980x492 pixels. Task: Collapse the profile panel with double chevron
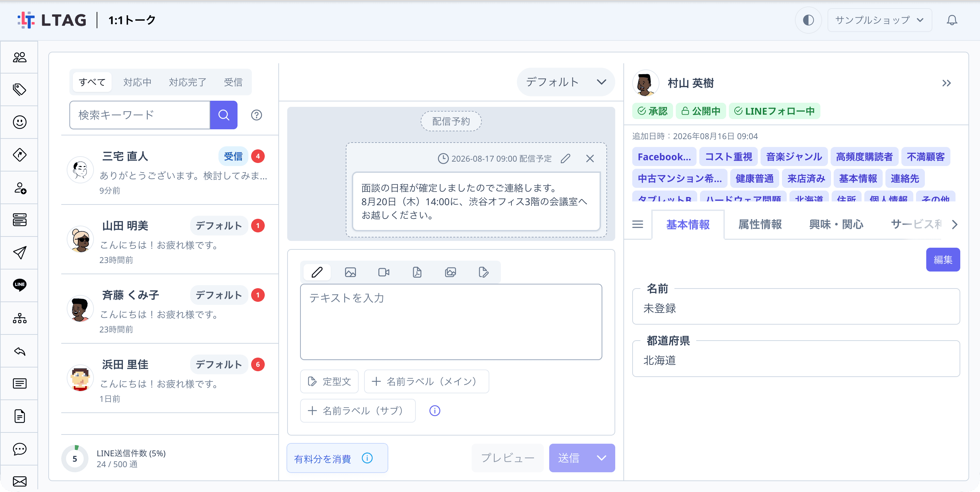pyautogui.click(x=946, y=83)
